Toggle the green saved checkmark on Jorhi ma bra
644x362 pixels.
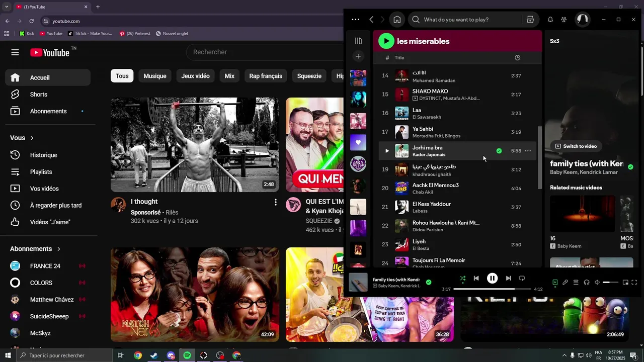(x=499, y=151)
